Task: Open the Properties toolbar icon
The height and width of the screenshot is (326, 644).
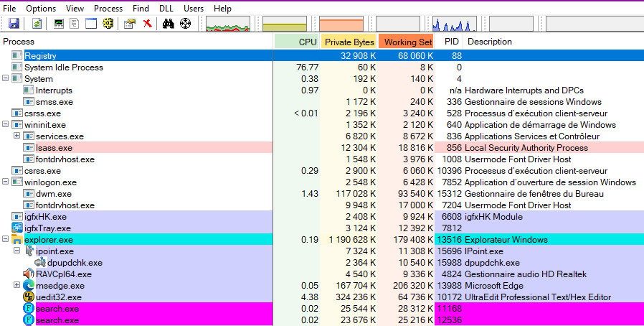Action: 130,24
